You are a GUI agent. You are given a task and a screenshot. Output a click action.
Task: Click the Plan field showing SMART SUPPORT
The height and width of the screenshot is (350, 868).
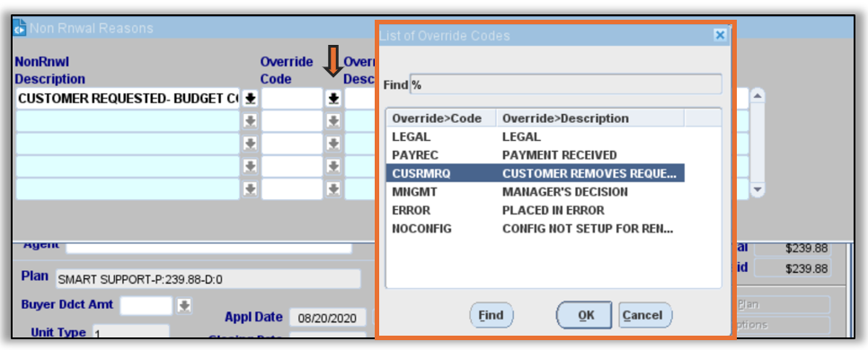tap(208, 279)
